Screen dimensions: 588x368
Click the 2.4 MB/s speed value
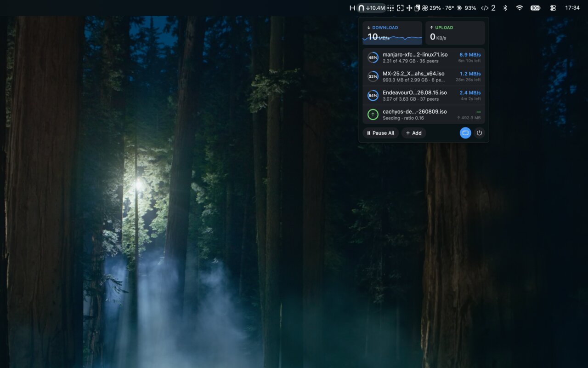[x=470, y=92]
